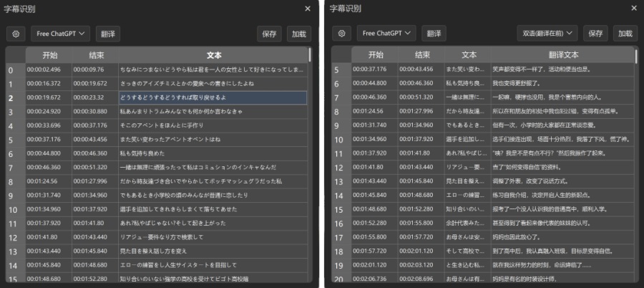This screenshot has height=288, width=644.
Task: Click start time 00:00:16.372
Action: pos(49,84)
